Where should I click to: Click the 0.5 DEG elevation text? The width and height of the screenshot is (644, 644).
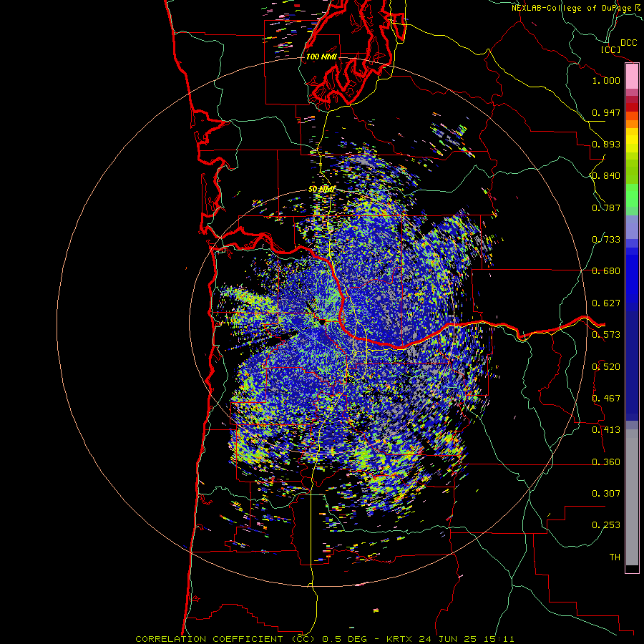344,639
